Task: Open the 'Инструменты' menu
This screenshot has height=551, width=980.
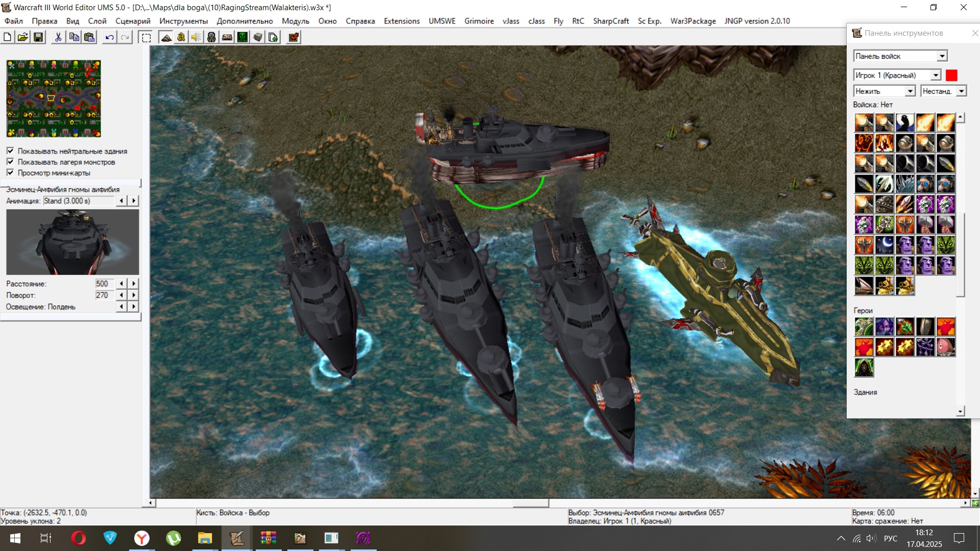Action: [x=183, y=21]
